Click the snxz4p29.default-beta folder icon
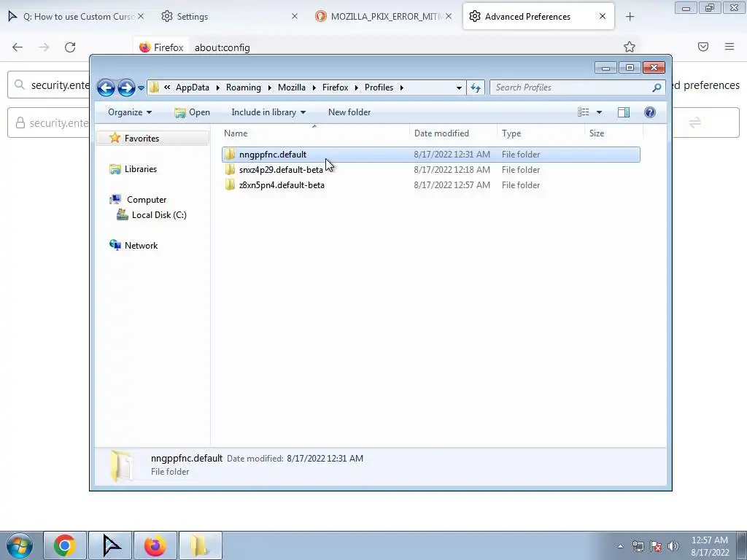Image resolution: width=747 pixels, height=560 pixels. tap(230, 169)
